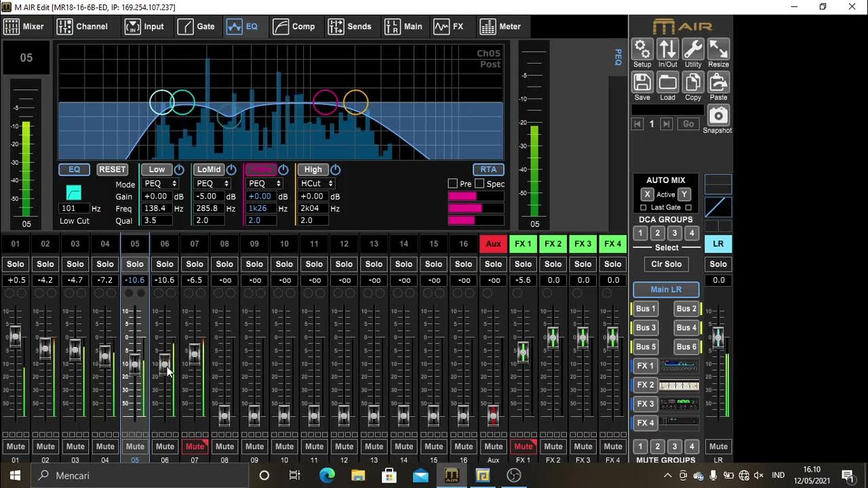This screenshot has width=868, height=488.
Task: Click Clr Solo button
Action: point(667,264)
